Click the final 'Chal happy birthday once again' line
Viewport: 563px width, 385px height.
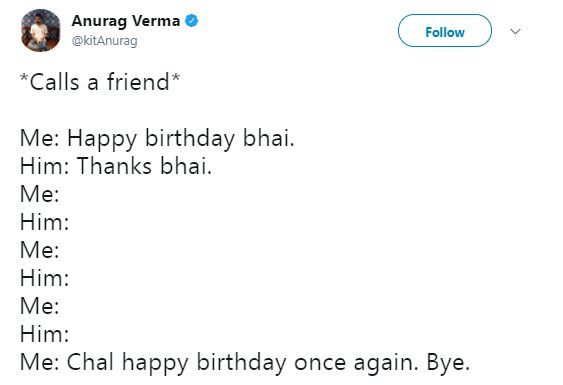tap(245, 363)
